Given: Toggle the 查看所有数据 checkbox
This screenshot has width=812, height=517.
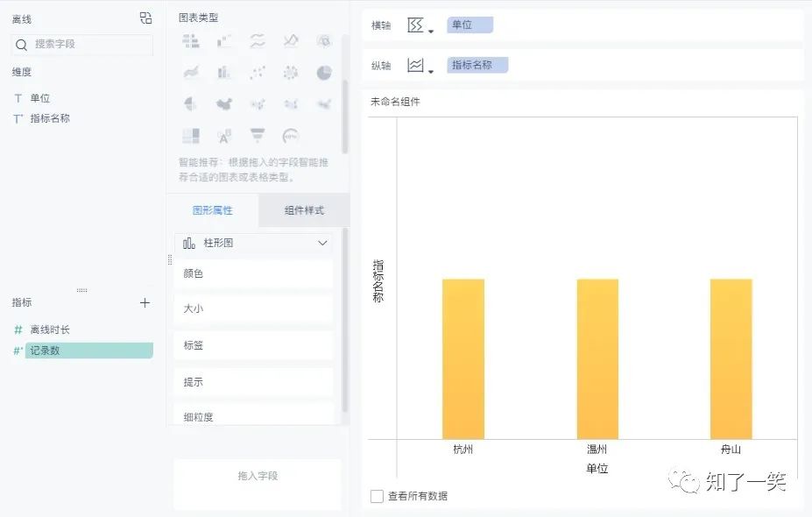Looking at the screenshot, I should coord(377,496).
